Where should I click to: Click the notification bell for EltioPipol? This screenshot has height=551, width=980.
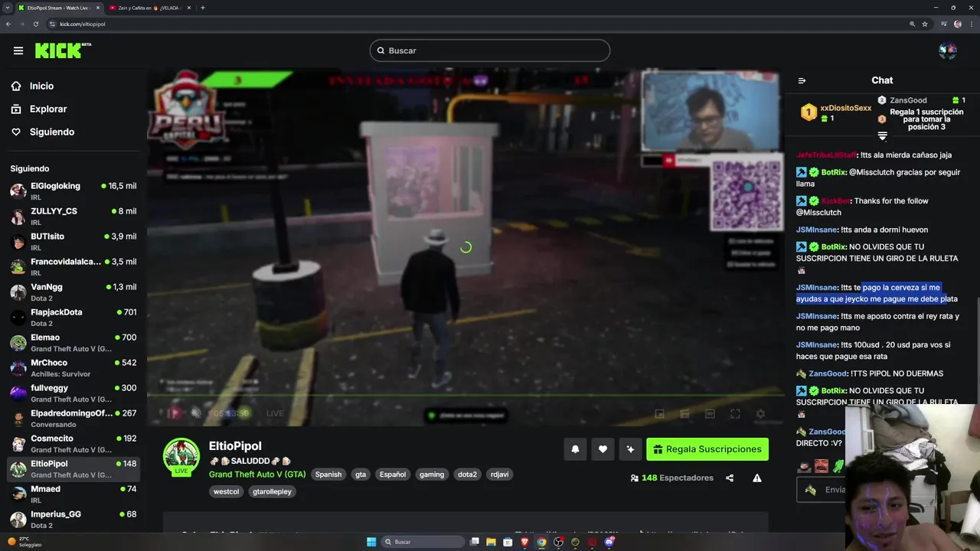[x=575, y=449]
